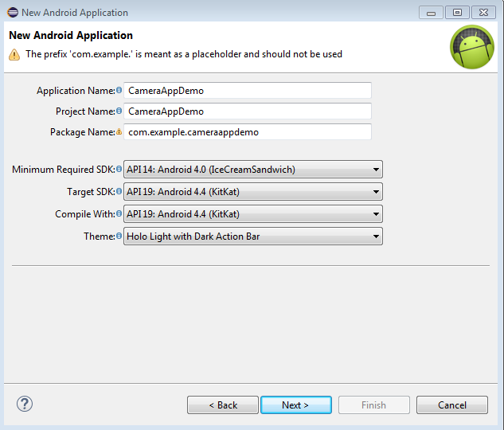Click the Package Name text field

(248, 132)
